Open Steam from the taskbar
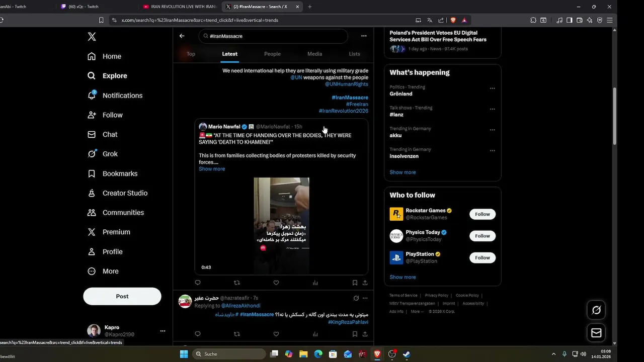Image resolution: width=644 pixels, height=362 pixels. coord(407,354)
